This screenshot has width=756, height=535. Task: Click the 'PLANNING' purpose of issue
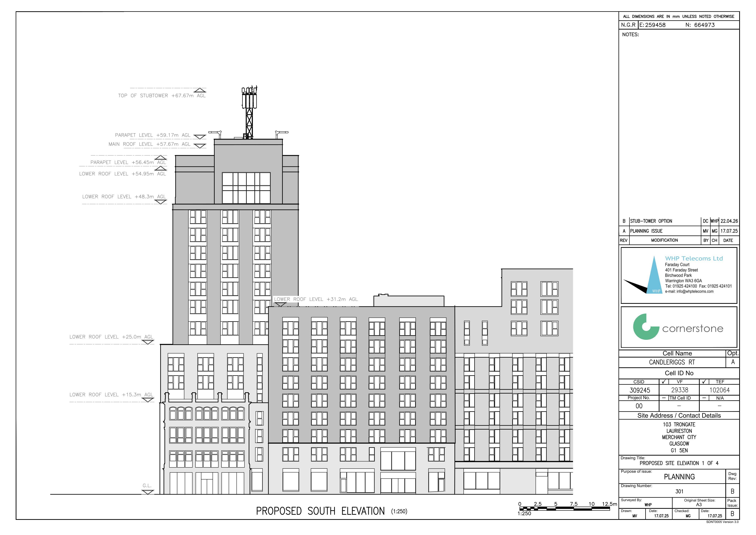[x=679, y=477]
